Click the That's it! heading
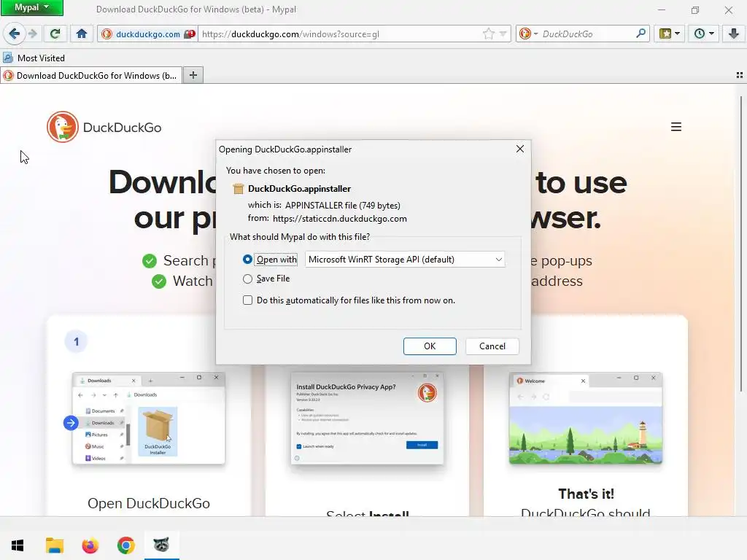The image size is (747, 560). (586, 494)
